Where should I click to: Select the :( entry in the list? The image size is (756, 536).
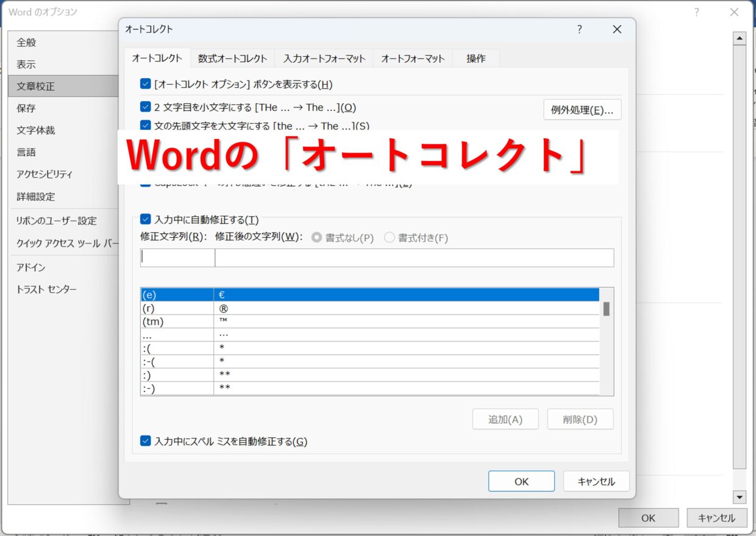[177, 348]
